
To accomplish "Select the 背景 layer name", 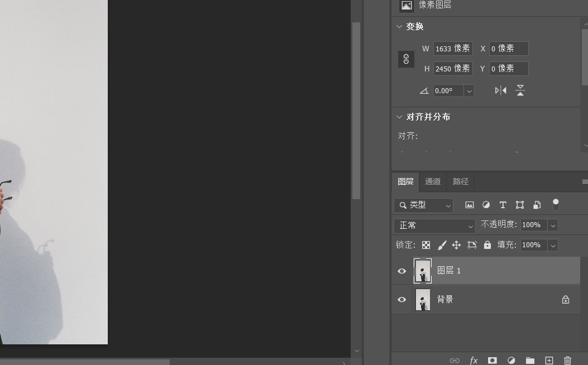I will [x=445, y=299].
